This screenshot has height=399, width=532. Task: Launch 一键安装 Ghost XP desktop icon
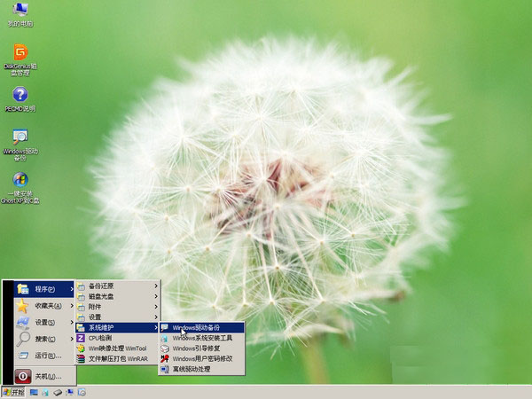click(x=20, y=182)
